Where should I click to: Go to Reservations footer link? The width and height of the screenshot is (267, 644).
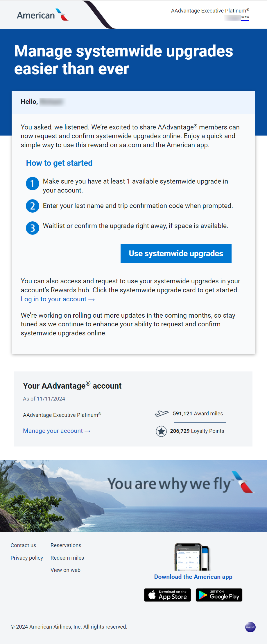tap(66, 545)
